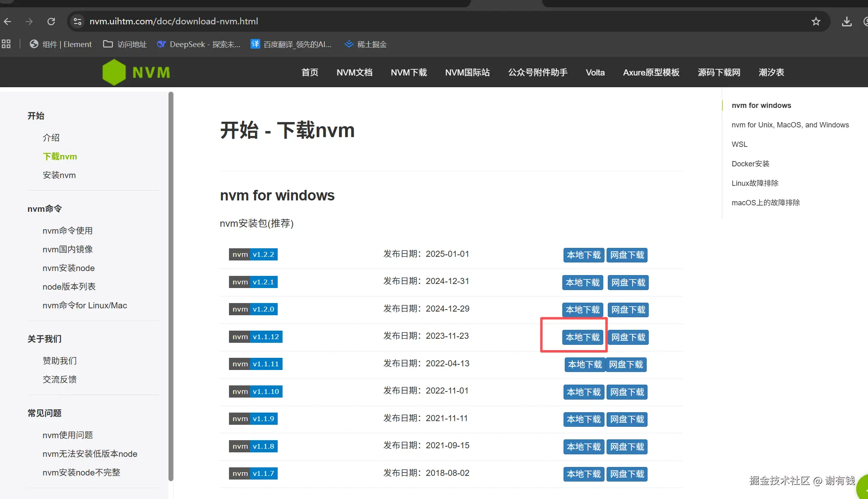This screenshot has height=499, width=868.
Task: Click 本地下载 for nvm v1.1.12
Action: 582,337
